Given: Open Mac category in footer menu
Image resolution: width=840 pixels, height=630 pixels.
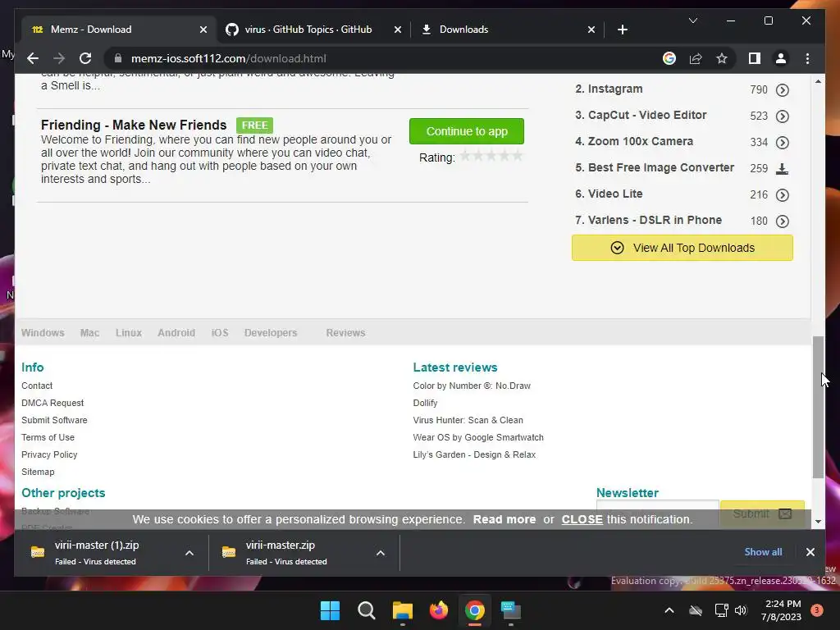Looking at the screenshot, I should 89,333.
